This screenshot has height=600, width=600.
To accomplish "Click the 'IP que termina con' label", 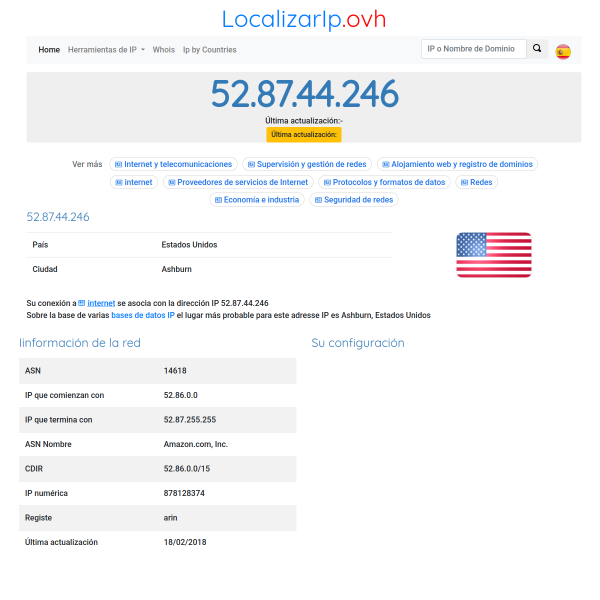I will 59,420.
